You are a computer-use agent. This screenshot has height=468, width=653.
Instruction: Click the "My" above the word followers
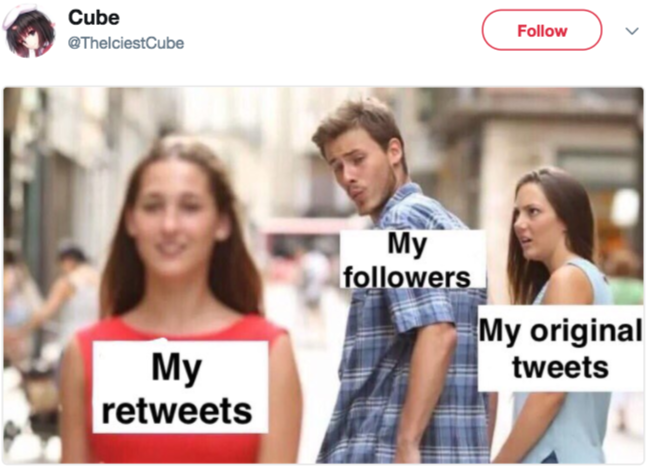coord(407,244)
